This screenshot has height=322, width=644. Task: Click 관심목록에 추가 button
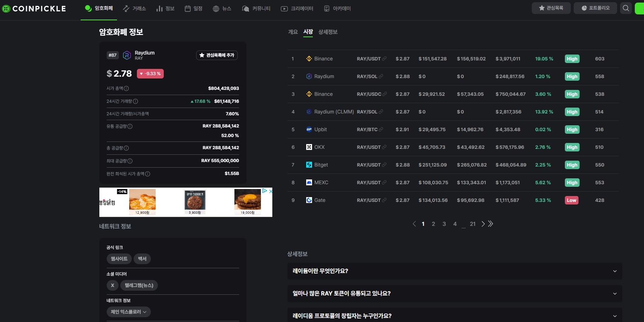pos(217,55)
